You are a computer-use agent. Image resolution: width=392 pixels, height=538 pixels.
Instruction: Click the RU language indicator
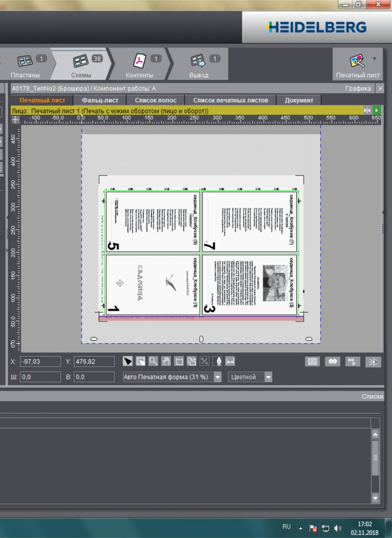tap(286, 527)
